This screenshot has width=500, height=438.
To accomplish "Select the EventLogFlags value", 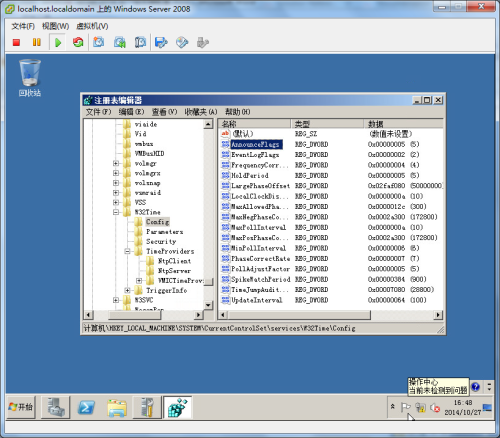I will tap(255, 155).
